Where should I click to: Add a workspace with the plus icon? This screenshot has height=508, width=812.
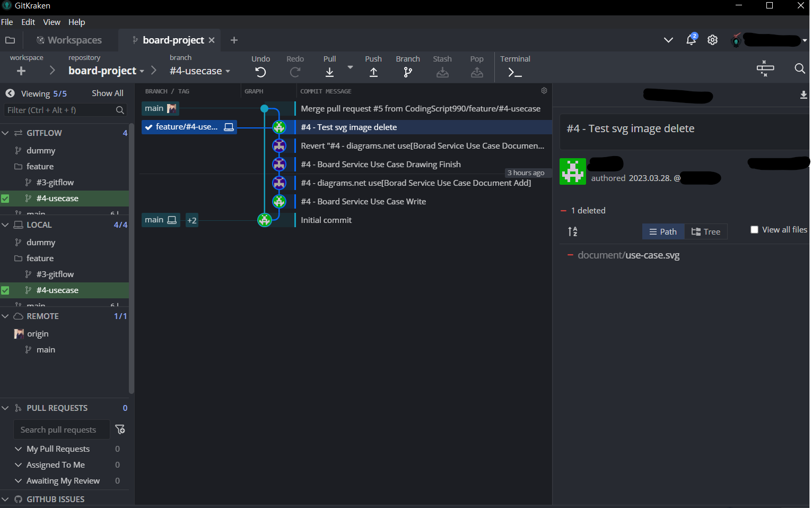coord(21,71)
